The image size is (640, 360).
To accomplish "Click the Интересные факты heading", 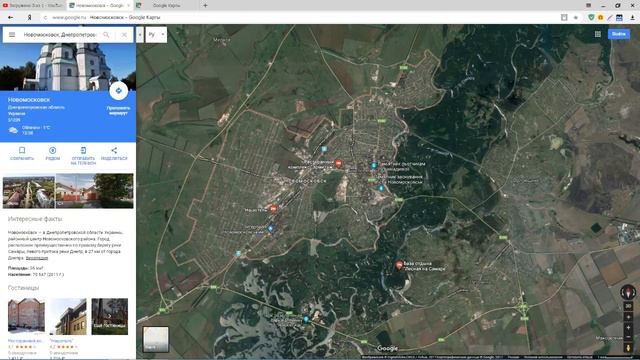I will (x=35, y=219).
